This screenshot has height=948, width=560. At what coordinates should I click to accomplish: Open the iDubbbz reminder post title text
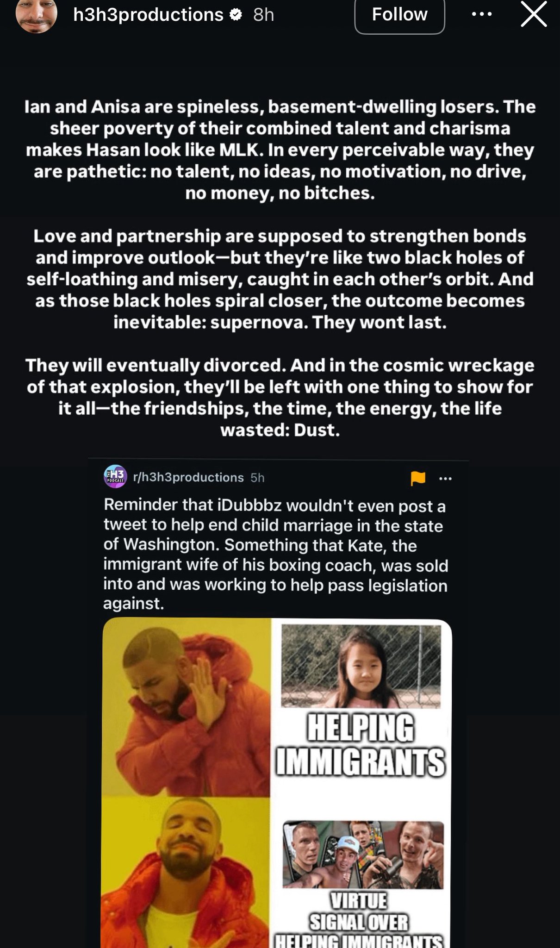tap(275, 554)
